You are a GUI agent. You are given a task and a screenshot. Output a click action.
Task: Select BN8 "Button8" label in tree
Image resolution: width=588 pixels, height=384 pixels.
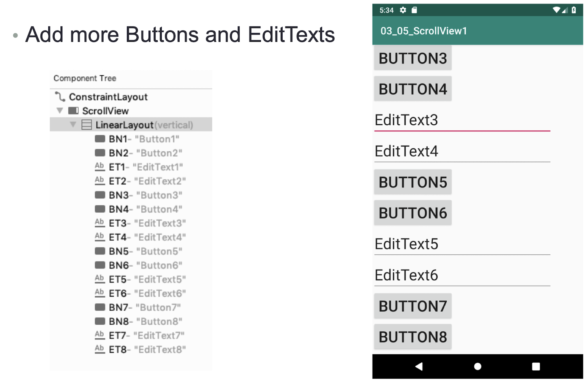tap(145, 321)
